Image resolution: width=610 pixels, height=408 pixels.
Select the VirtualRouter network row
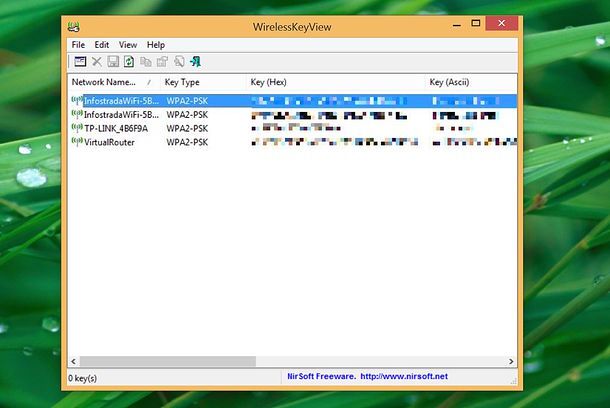click(x=293, y=142)
